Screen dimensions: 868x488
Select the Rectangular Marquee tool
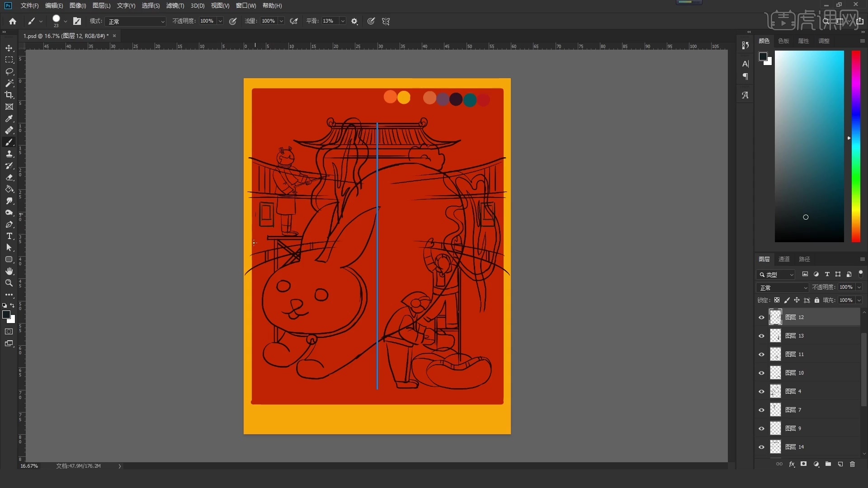[x=9, y=60]
